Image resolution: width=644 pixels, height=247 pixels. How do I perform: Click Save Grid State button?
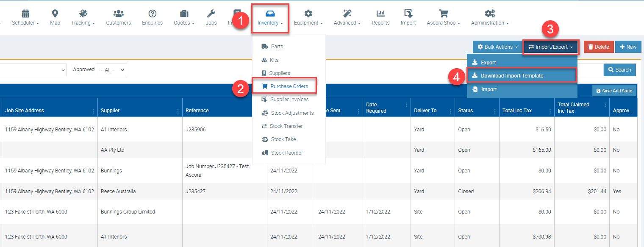coord(614,91)
